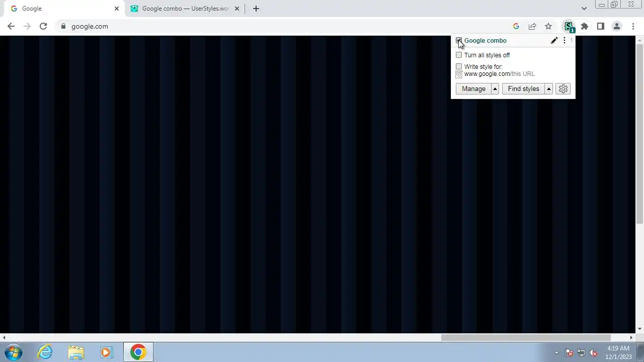View site information via lock icon
This screenshot has width=644, height=362.
[63, 26]
